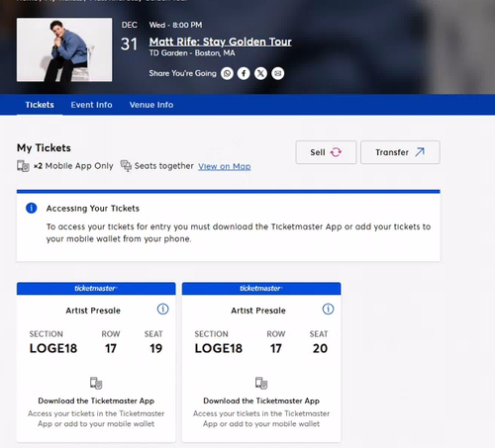Viewport: 495px width, 448px height.
Task: Click mobile app icon on seat 20 ticket
Action: (261, 383)
